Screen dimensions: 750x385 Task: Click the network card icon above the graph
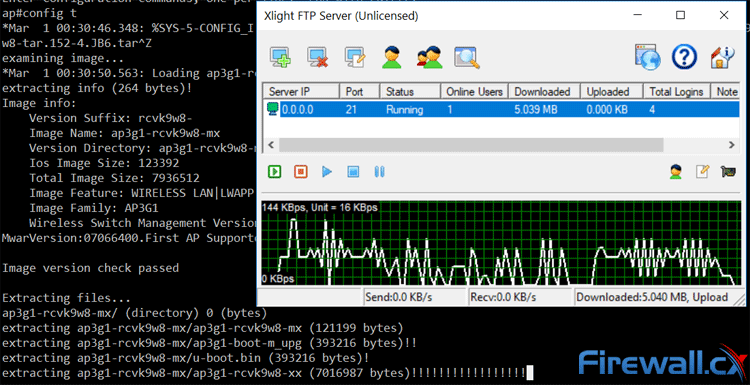point(728,171)
